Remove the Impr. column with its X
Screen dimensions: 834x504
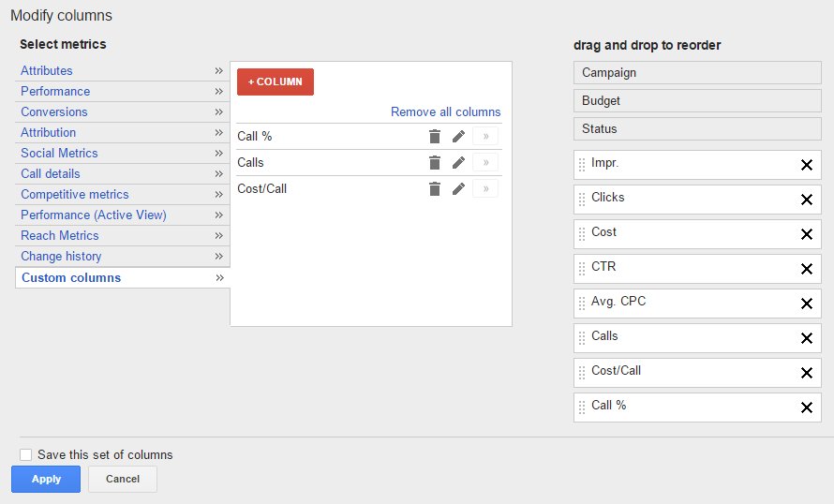(806, 165)
